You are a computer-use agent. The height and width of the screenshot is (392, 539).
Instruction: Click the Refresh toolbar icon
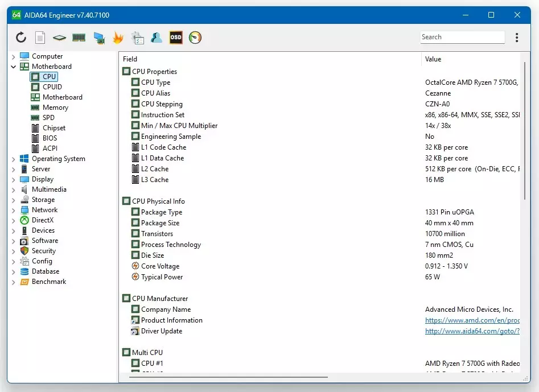pos(21,38)
